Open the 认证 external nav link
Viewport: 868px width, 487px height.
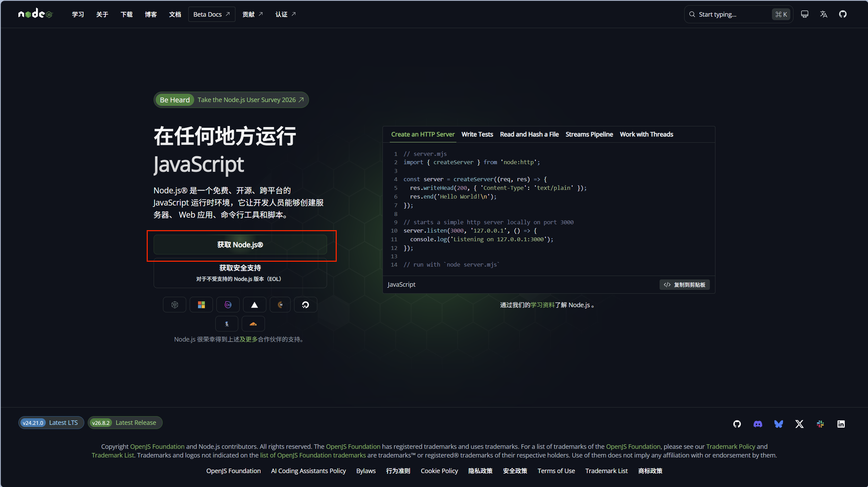tap(285, 14)
